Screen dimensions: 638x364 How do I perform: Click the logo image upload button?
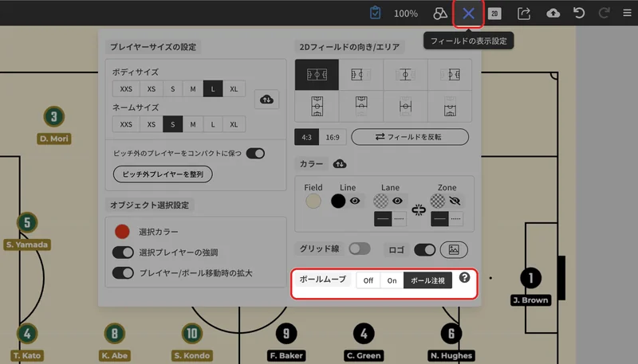pos(454,249)
